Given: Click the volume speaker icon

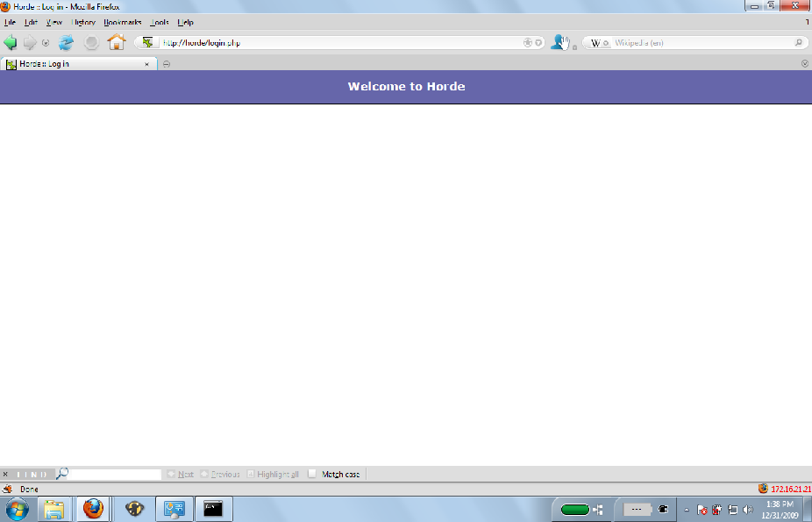Looking at the screenshot, I should pyautogui.click(x=748, y=510).
